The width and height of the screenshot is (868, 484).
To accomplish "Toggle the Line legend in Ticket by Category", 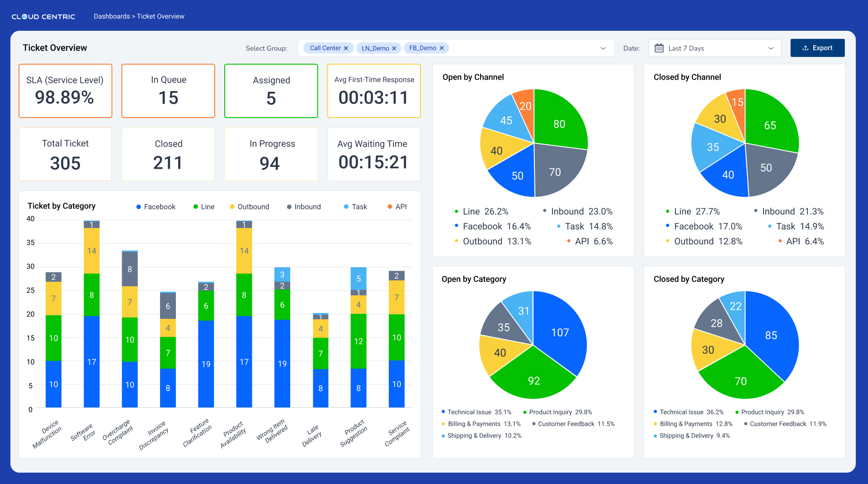I will click(204, 207).
